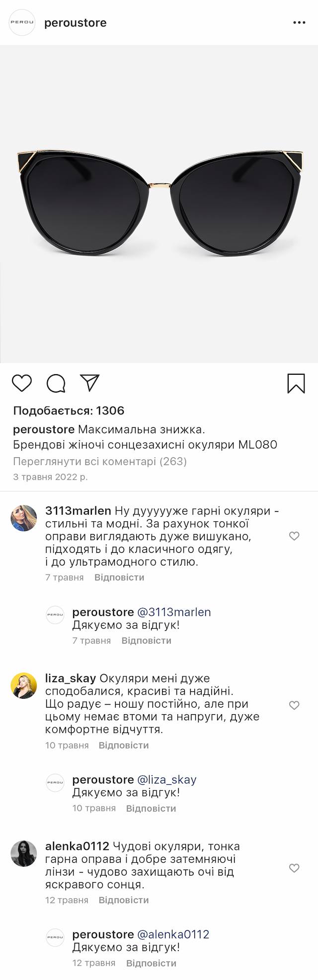Open liza_skay's avatar
318x980 pixels.
24,685
